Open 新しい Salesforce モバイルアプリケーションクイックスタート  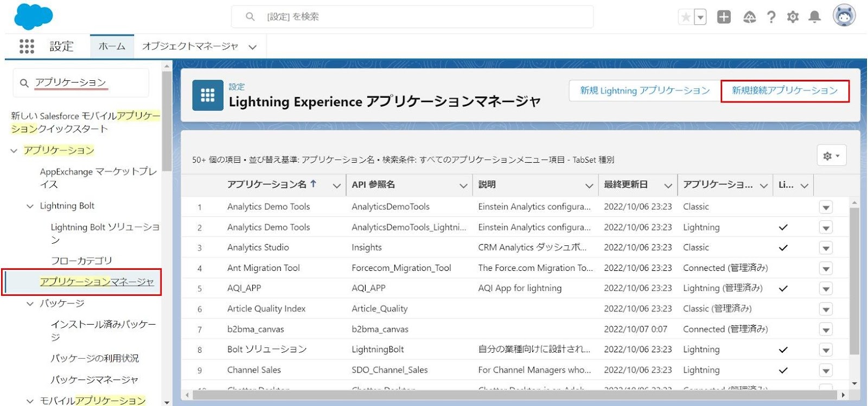pos(85,122)
